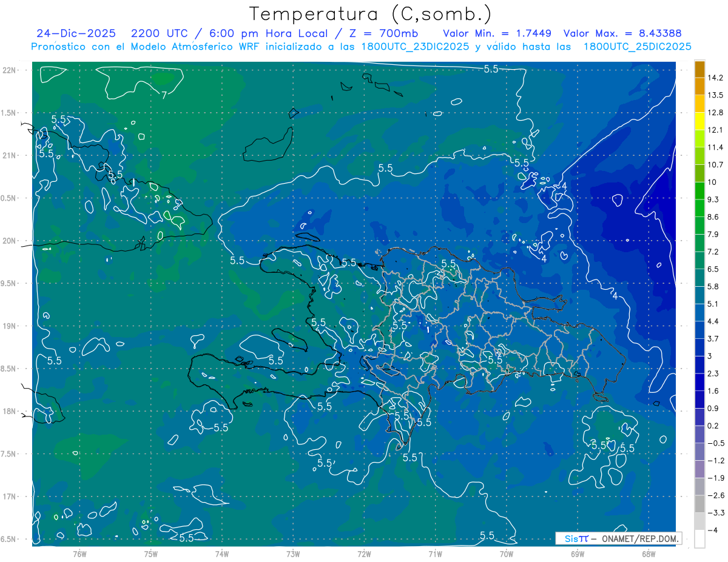Click the '69W' longitude axis label
The width and height of the screenshot is (728, 562).
pyautogui.click(x=578, y=554)
